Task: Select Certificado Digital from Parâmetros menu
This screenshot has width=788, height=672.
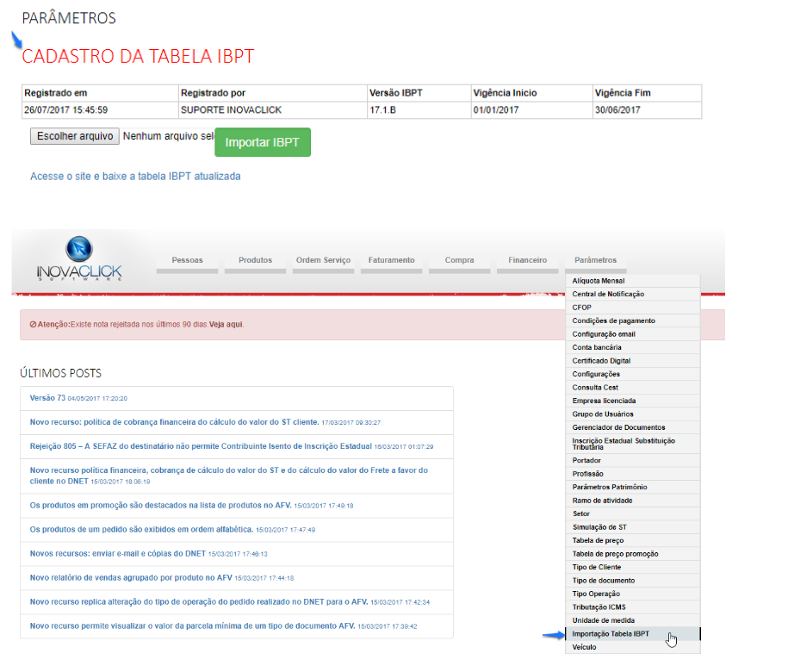Action: tap(601, 360)
